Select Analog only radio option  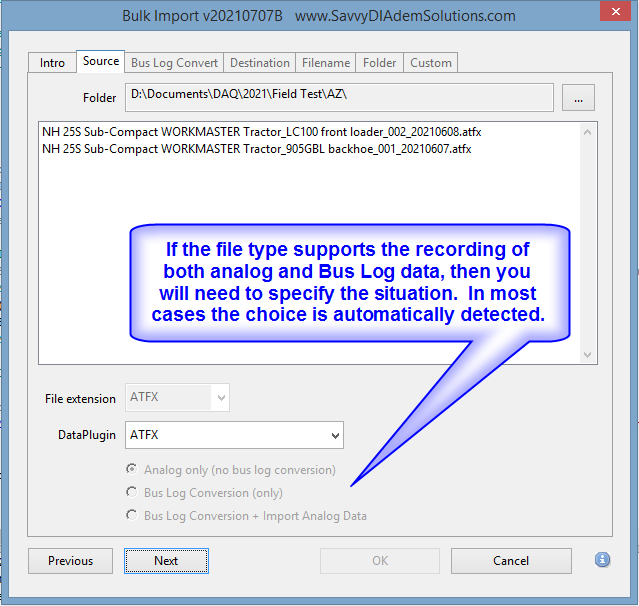pos(131,469)
